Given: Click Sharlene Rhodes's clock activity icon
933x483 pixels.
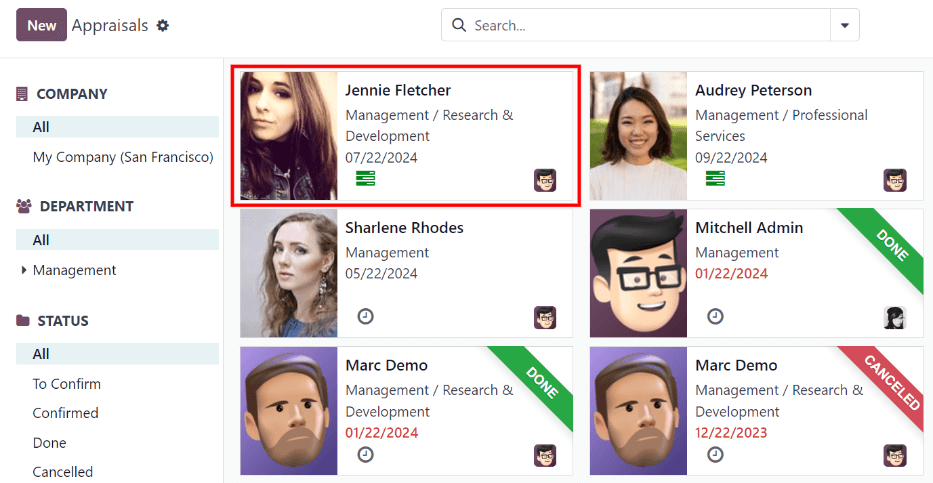Looking at the screenshot, I should tap(366, 316).
